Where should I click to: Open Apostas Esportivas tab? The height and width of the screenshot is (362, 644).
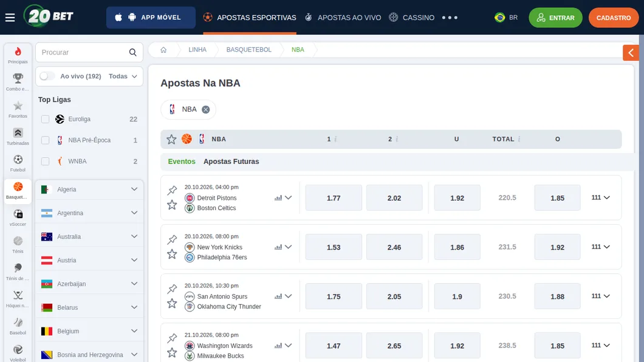pos(249,18)
